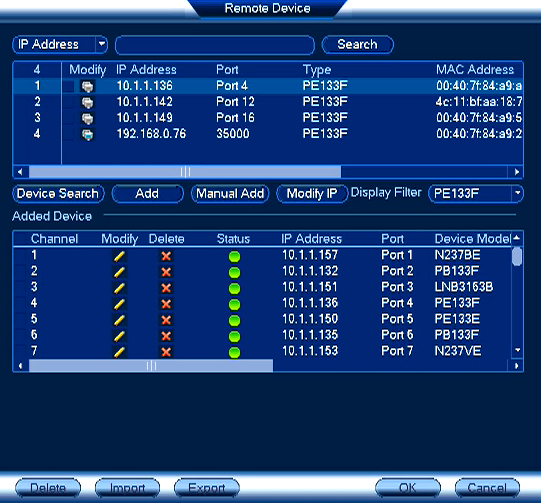
Task: Edit channel 3 with pencil icon
Action: [119, 288]
